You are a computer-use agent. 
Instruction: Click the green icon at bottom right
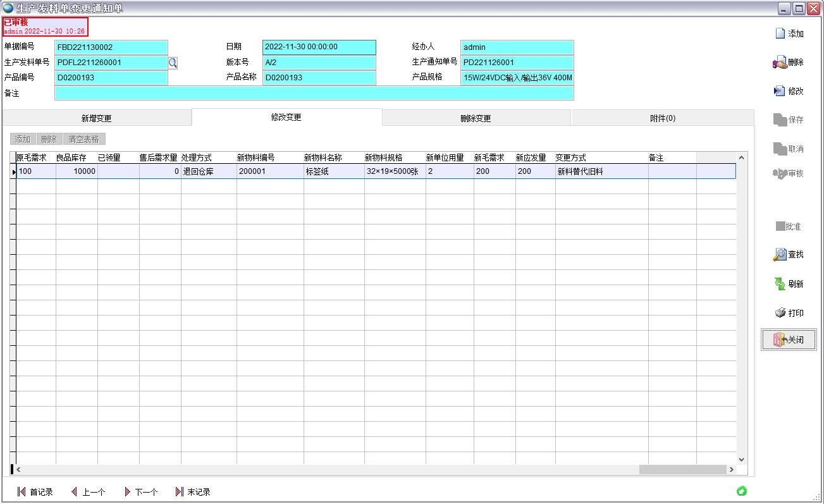click(x=742, y=491)
